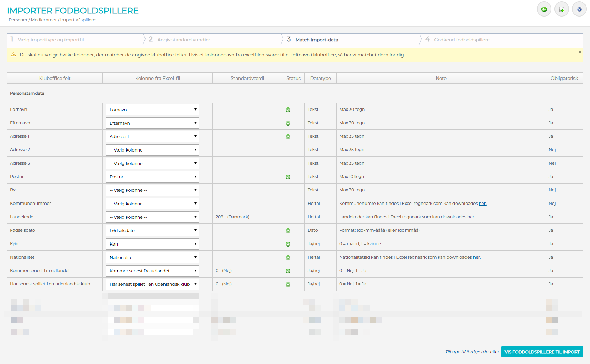Screen dimensions: 590x364
Task: Expand the Køn column selector
Action: click(x=152, y=244)
